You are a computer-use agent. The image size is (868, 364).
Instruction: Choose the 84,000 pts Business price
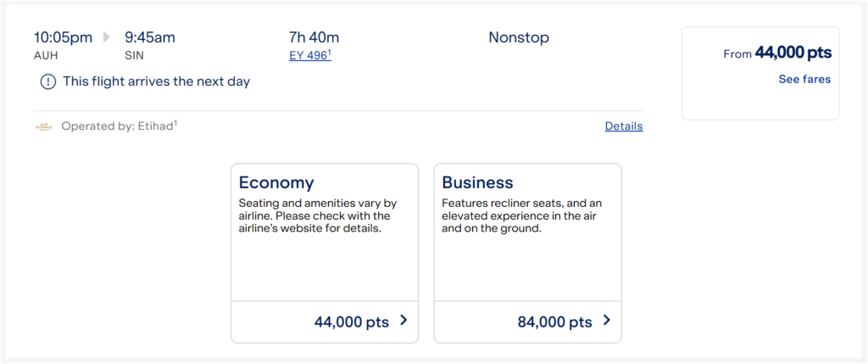click(x=554, y=322)
